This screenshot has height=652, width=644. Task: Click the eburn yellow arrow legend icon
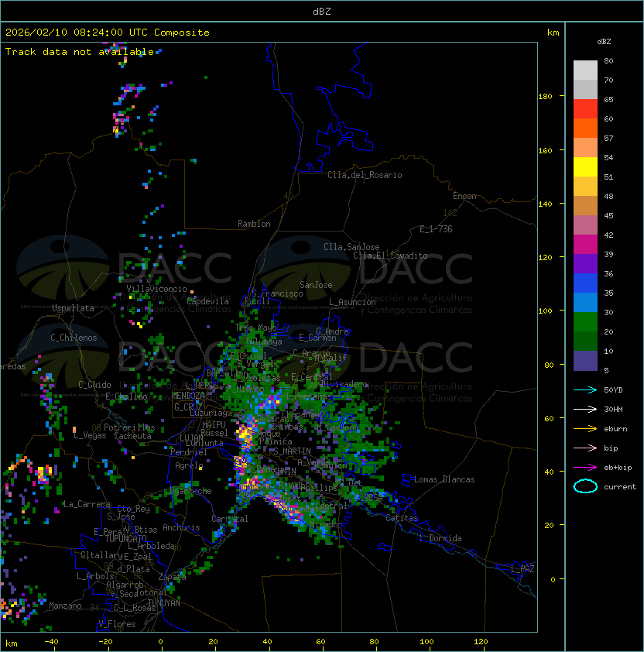point(585,429)
